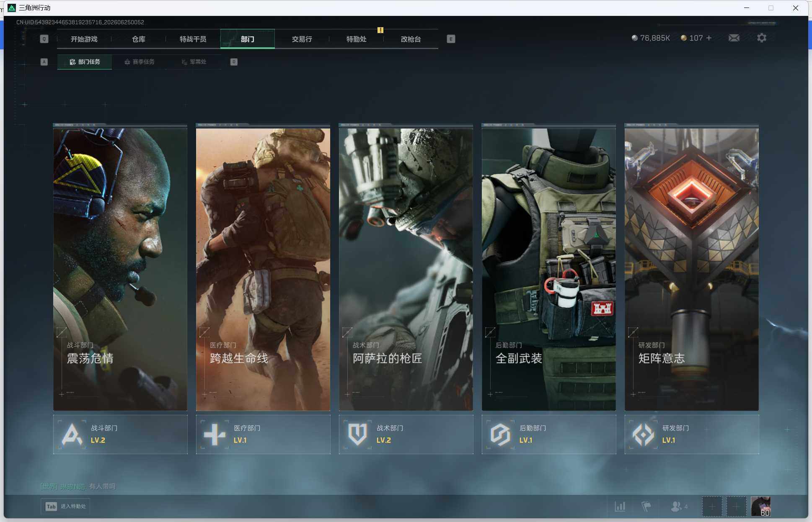Open the mail envelope icon

click(734, 38)
